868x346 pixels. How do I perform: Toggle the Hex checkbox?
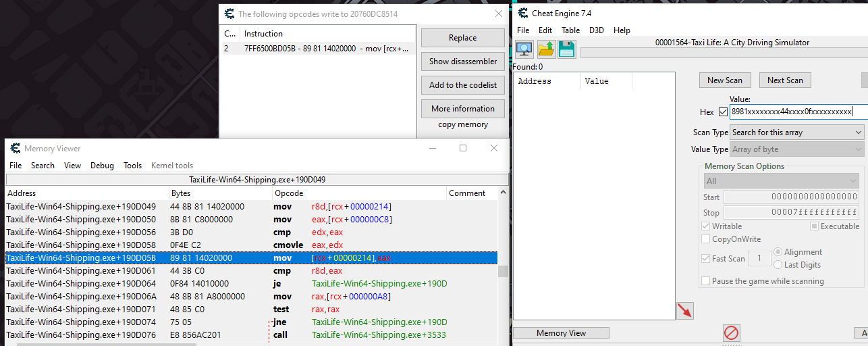(x=724, y=112)
